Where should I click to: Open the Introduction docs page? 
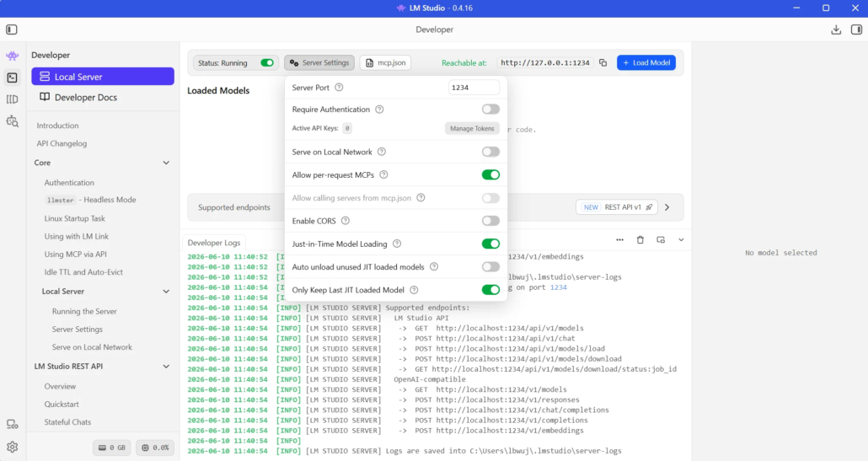57,126
